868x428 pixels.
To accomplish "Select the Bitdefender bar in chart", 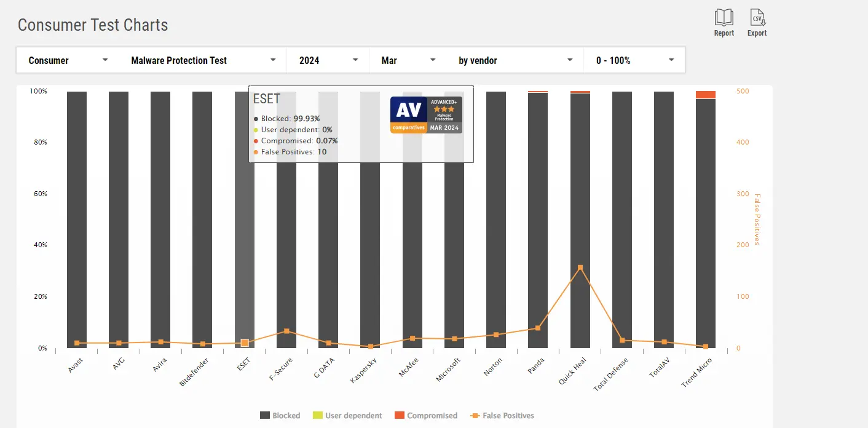I will pos(202,220).
